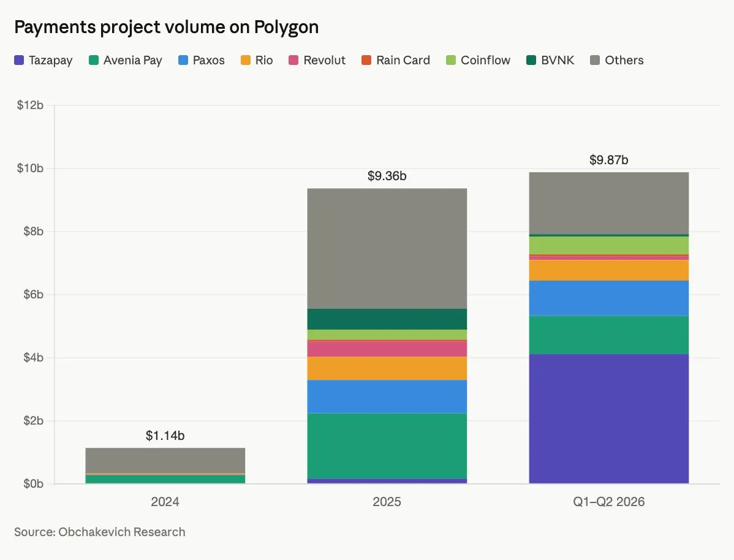
Task: Click the $9.36b total label
Action: (387, 176)
